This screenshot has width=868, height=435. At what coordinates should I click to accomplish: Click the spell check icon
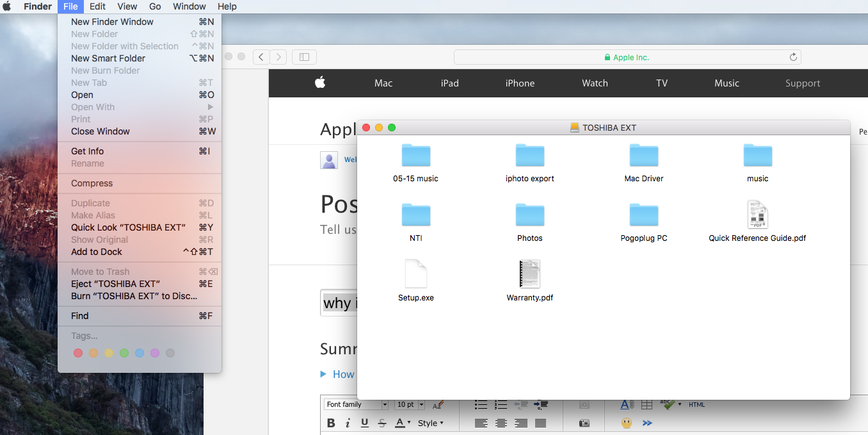[667, 404]
